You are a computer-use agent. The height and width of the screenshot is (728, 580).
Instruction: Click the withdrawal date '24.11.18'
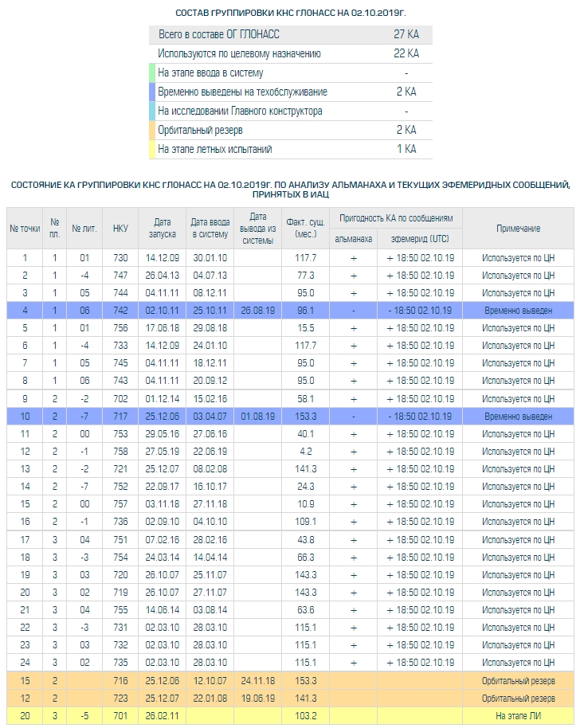click(x=257, y=681)
